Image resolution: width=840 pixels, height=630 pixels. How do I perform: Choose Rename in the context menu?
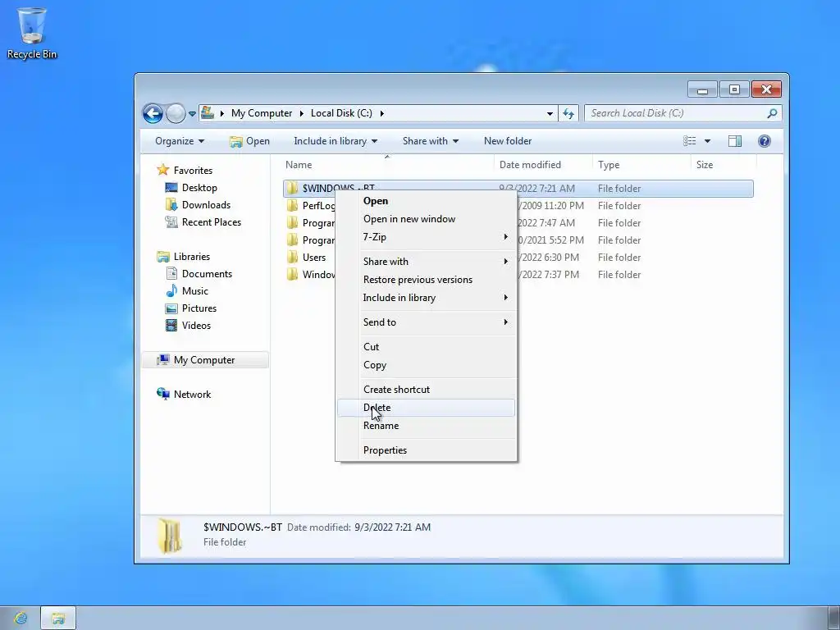pyautogui.click(x=426, y=426)
